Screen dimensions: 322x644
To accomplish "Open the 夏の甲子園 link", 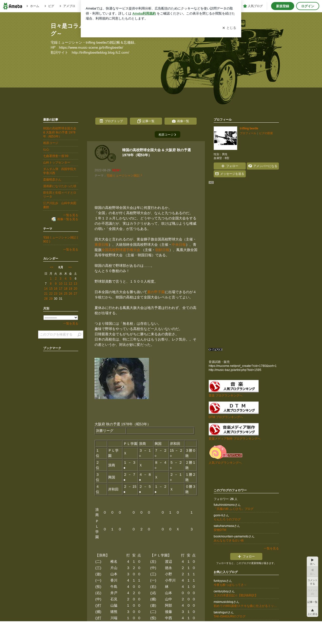I will tap(156, 292).
